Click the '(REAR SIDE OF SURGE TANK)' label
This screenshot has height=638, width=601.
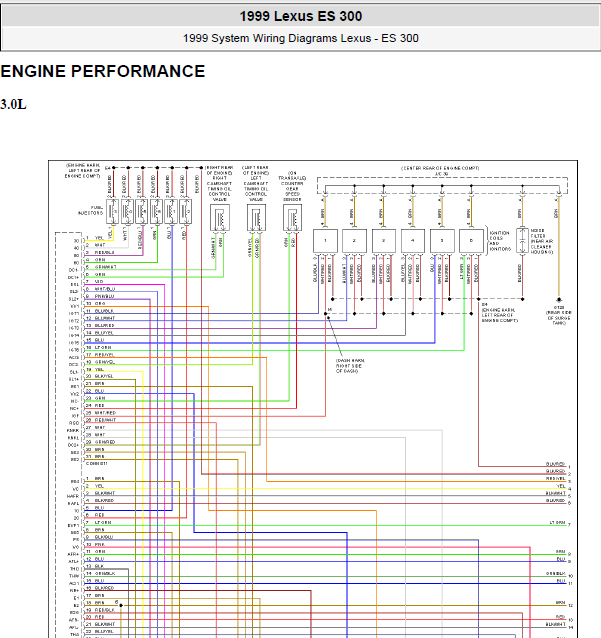tap(559, 318)
